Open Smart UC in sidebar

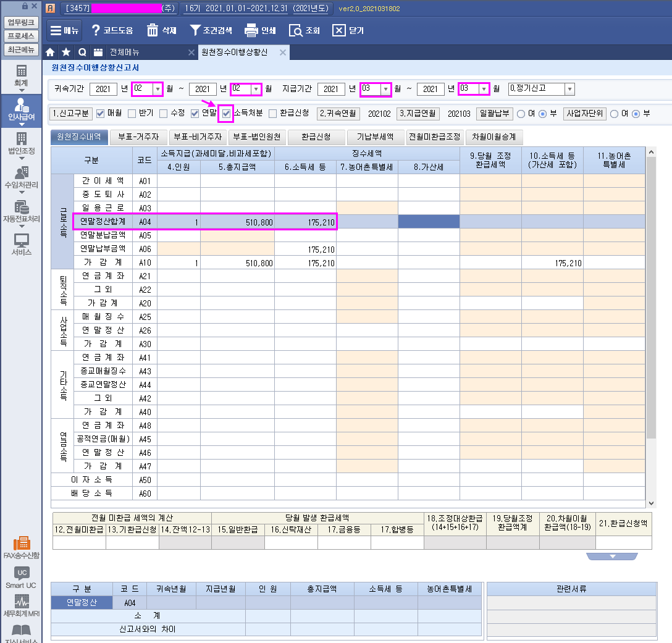click(x=21, y=578)
